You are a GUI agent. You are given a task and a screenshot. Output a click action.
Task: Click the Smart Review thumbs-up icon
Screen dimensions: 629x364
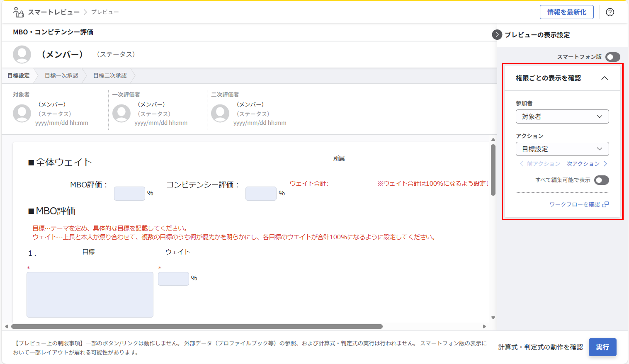pyautogui.click(x=19, y=12)
